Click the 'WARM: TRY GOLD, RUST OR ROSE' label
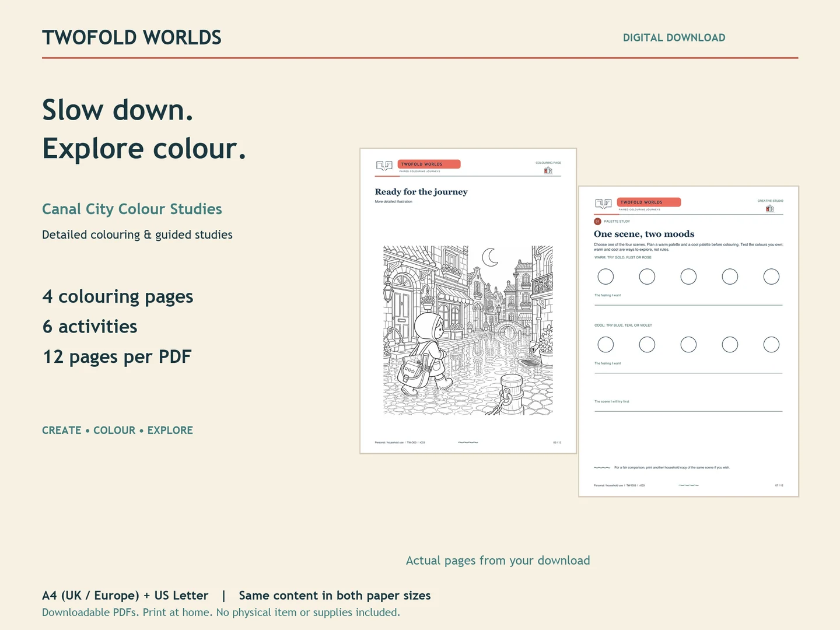Viewport: 840px width, 630px height. (623, 257)
